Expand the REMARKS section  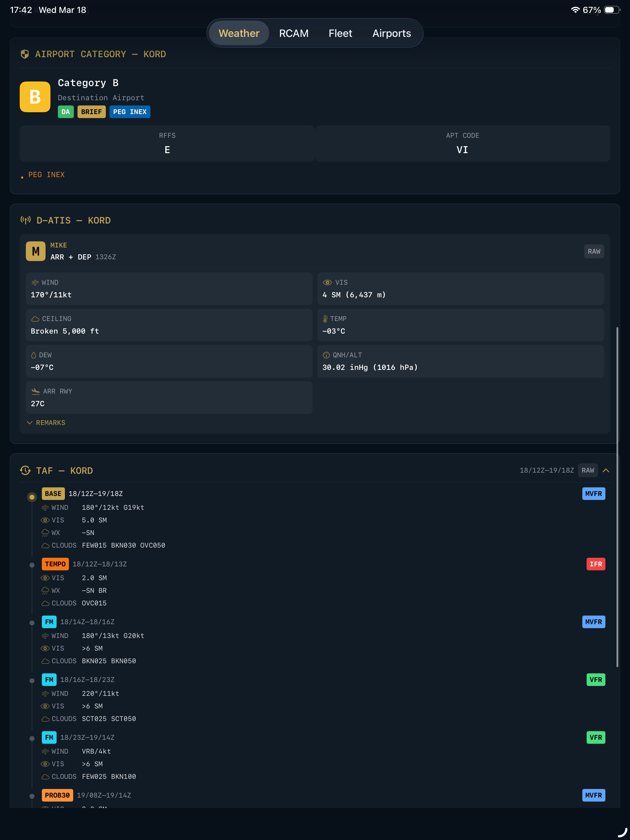coord(46,423)
